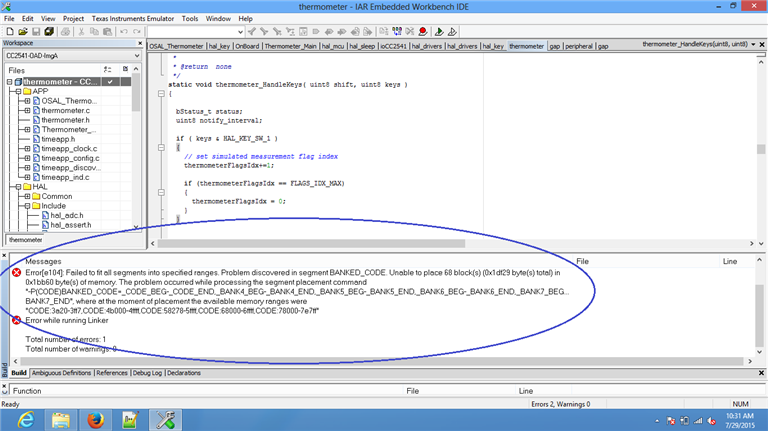
Task: Switch to the OSAL_Thermometer editor tab
Action: (x=176, y=46)
